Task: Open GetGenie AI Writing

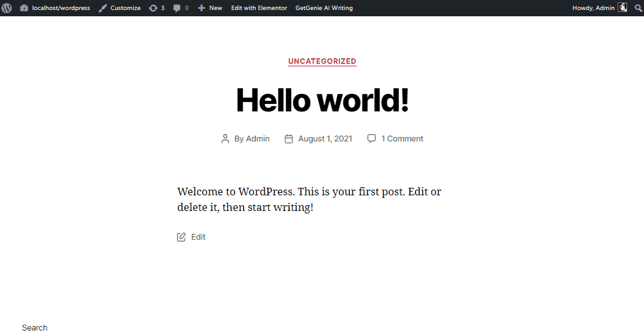Action: pos(324,8)
